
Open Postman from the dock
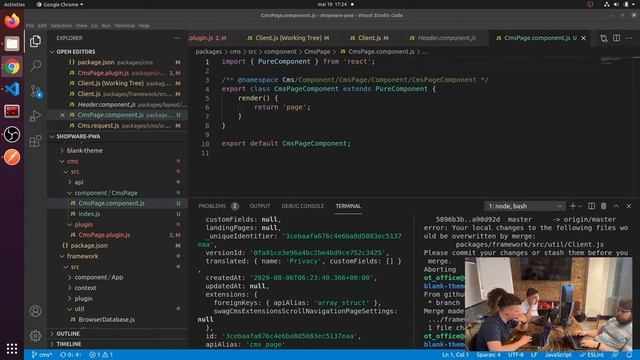(x=12, y=157)
